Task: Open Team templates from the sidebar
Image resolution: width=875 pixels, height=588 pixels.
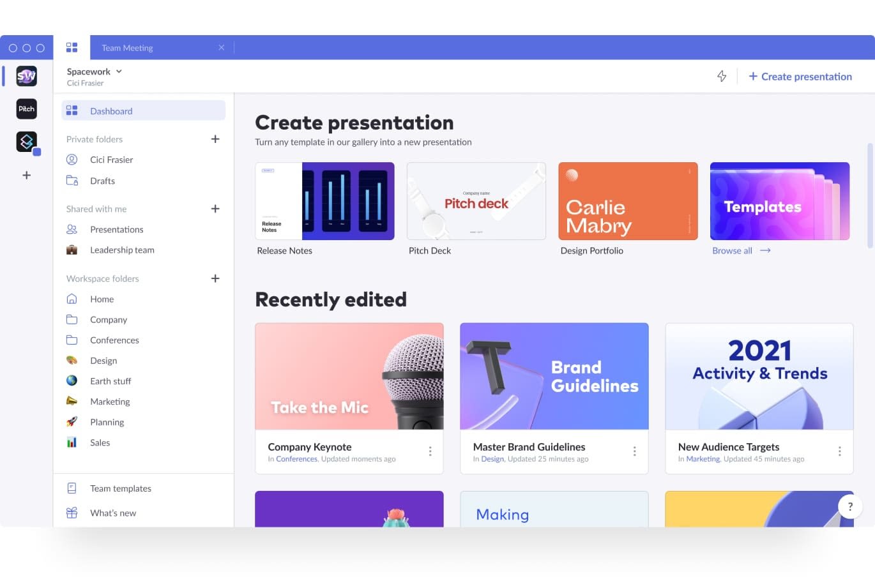Action: [x=120, y=488]
